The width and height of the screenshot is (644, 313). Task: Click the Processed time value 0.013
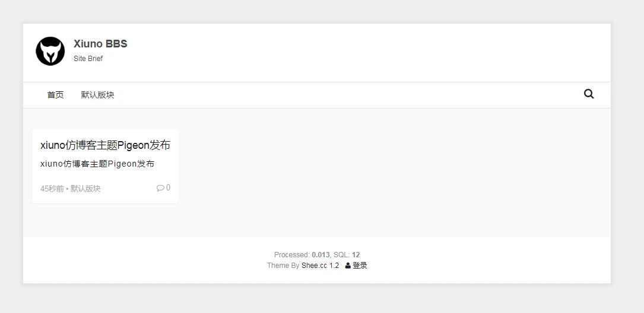321,255
